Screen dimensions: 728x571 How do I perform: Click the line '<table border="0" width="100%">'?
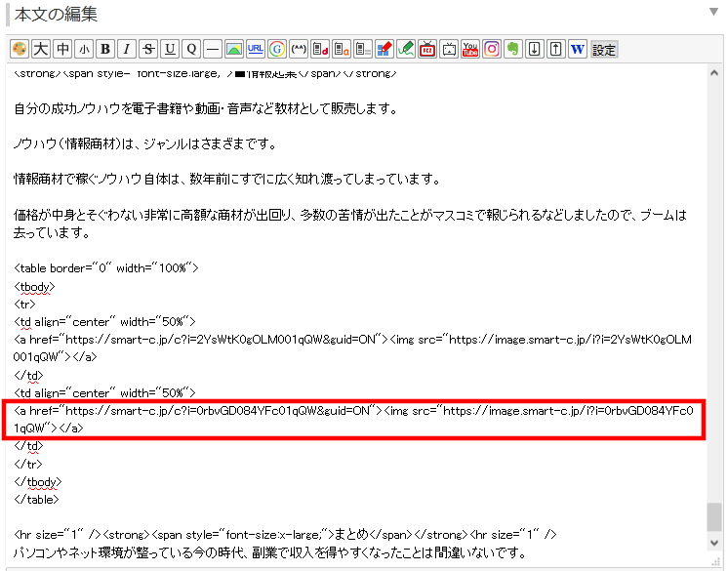pyautogui.click(x=106, y=268)
